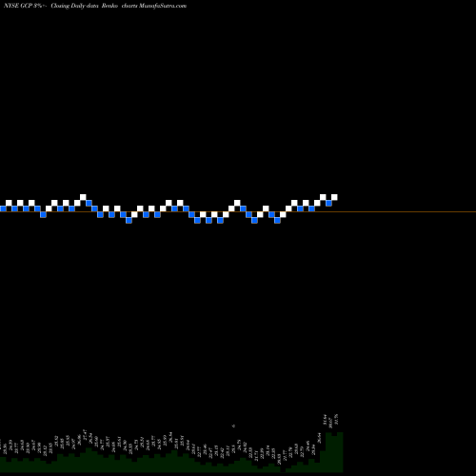476x476 pixels.
Task: Select the most recent white Renko brick
Action: pyautogui.click(x=334, y=197)
